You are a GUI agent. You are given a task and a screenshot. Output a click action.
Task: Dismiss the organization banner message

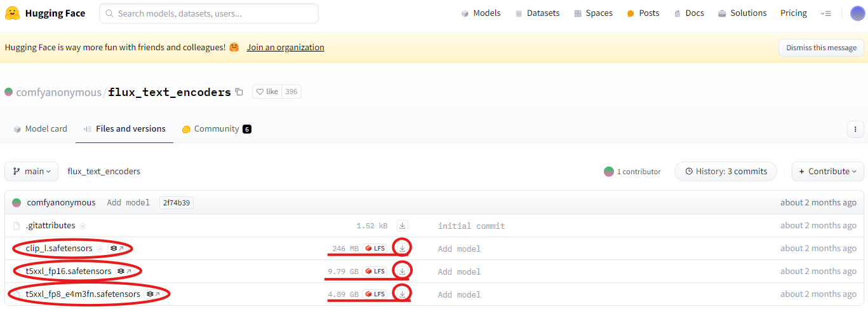[821, 48]
